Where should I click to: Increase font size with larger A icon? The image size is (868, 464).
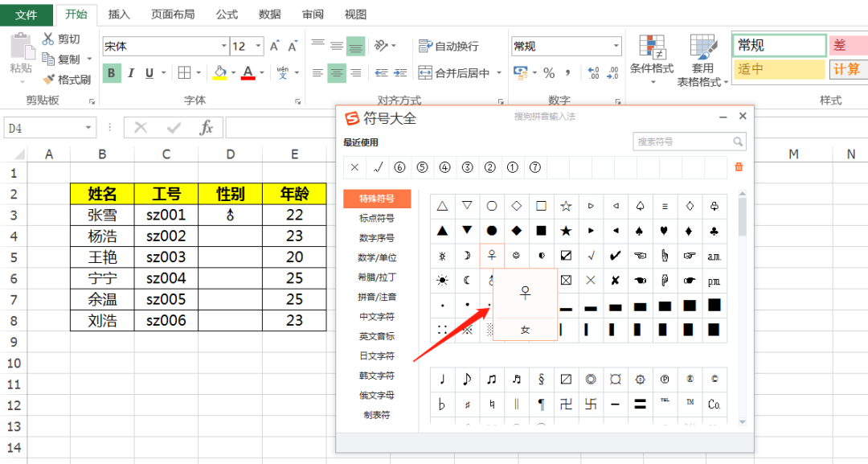click(x=275, y=46)
